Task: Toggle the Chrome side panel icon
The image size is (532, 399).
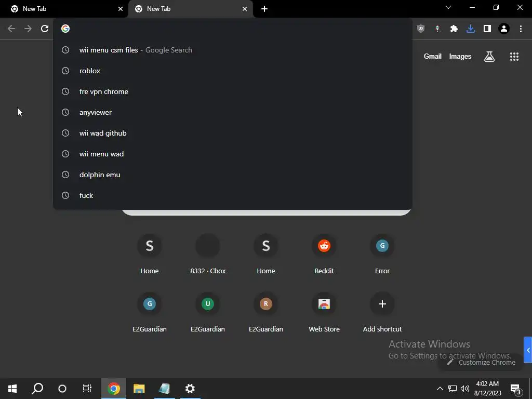Action: pyautogui.click(x=487, y=29)
